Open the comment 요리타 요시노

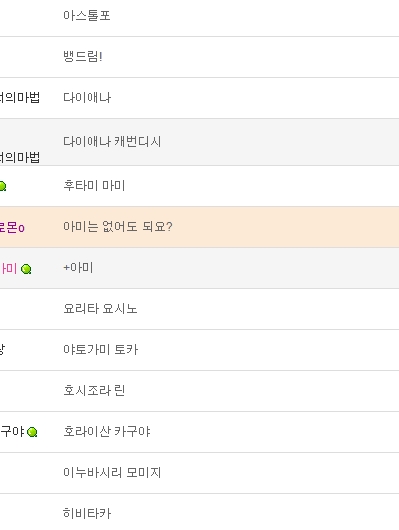[100, 309]
